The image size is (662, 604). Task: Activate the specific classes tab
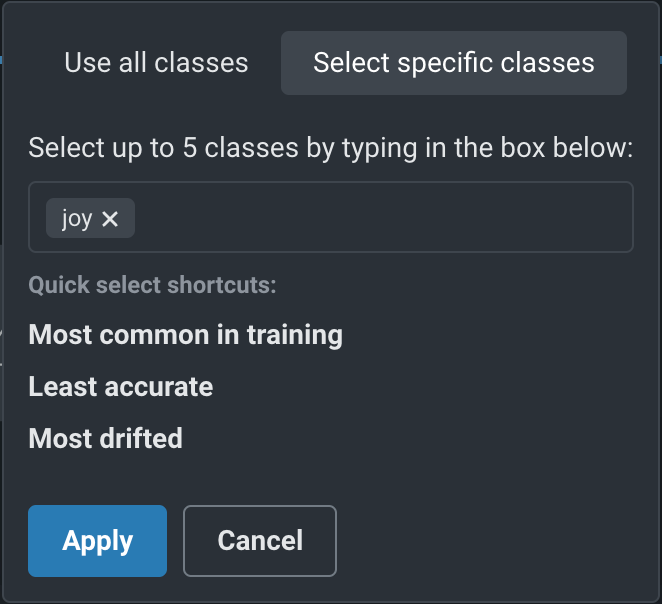tap(454, 63)
